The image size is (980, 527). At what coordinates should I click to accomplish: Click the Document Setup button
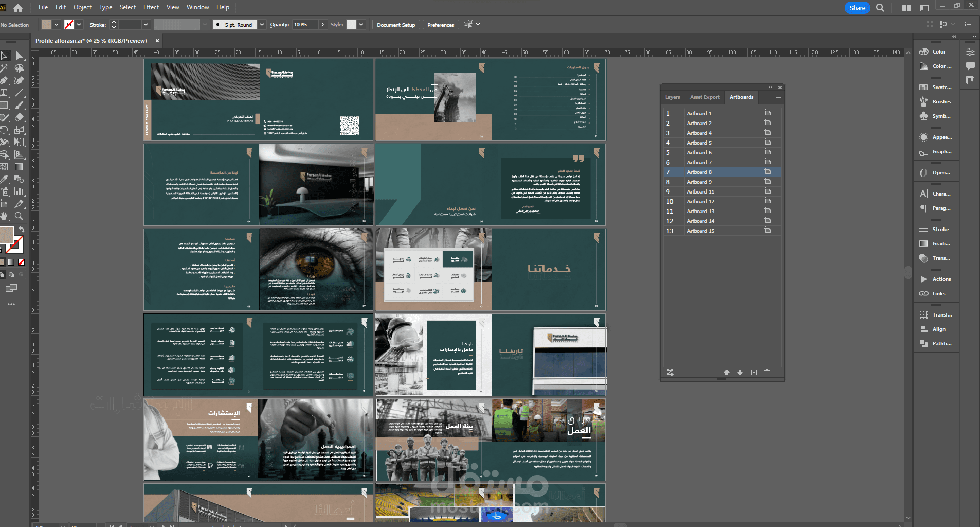click(395, 25)
